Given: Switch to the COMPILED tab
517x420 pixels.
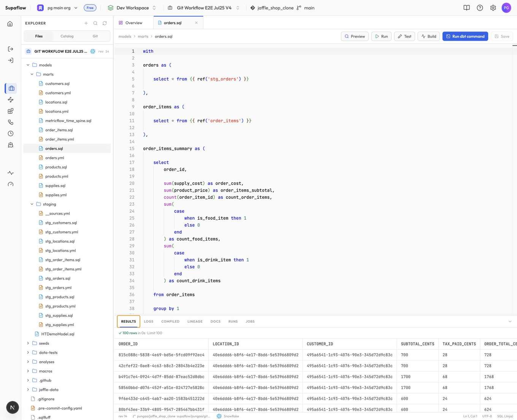Looking at the screenshot, I should 170,322.
